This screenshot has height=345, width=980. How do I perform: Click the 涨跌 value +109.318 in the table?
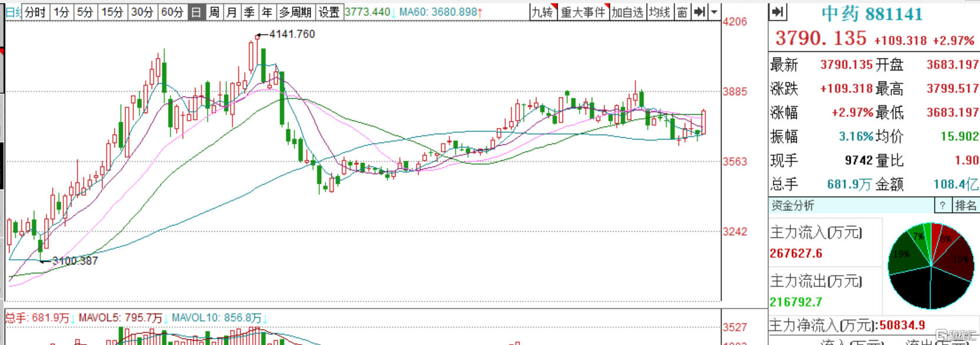[x=847, y=89]
